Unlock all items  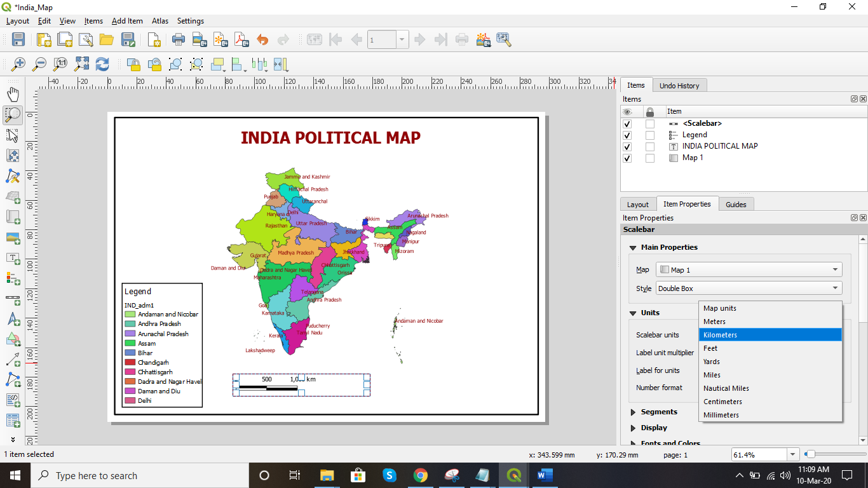point(154,64)
